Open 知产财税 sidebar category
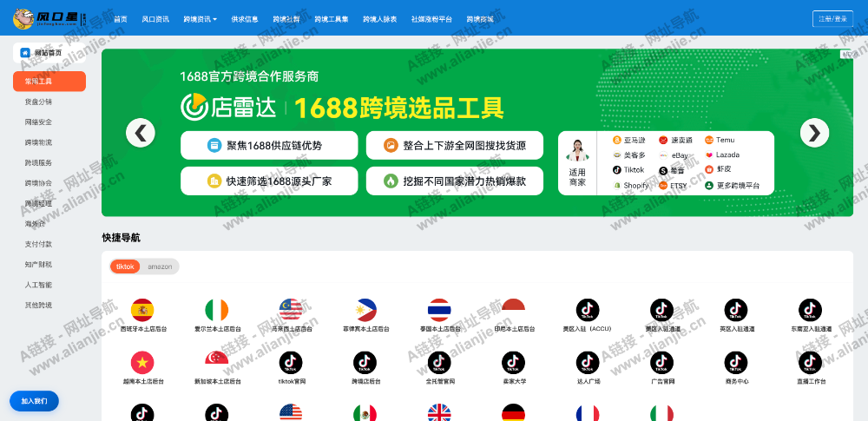The image size is (868, 421). 38,264
